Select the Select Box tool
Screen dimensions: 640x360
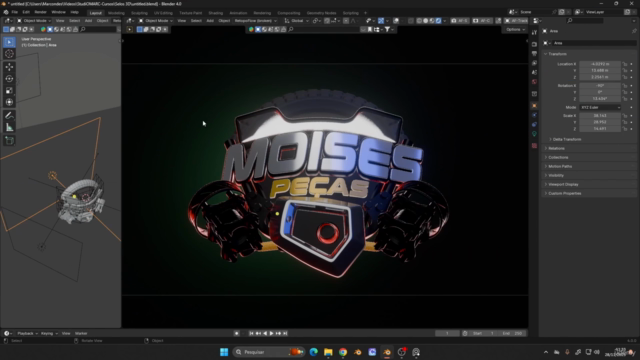pos(9,42)
